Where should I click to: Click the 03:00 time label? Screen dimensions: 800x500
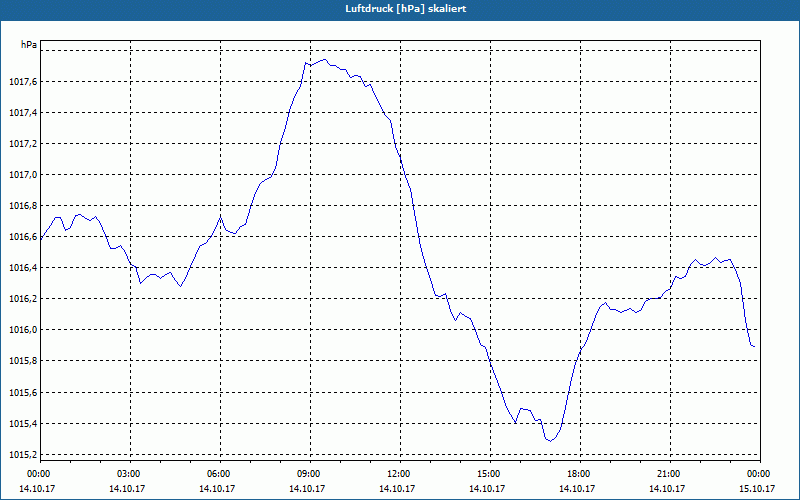pyautogui.click(x=131, y=474)
